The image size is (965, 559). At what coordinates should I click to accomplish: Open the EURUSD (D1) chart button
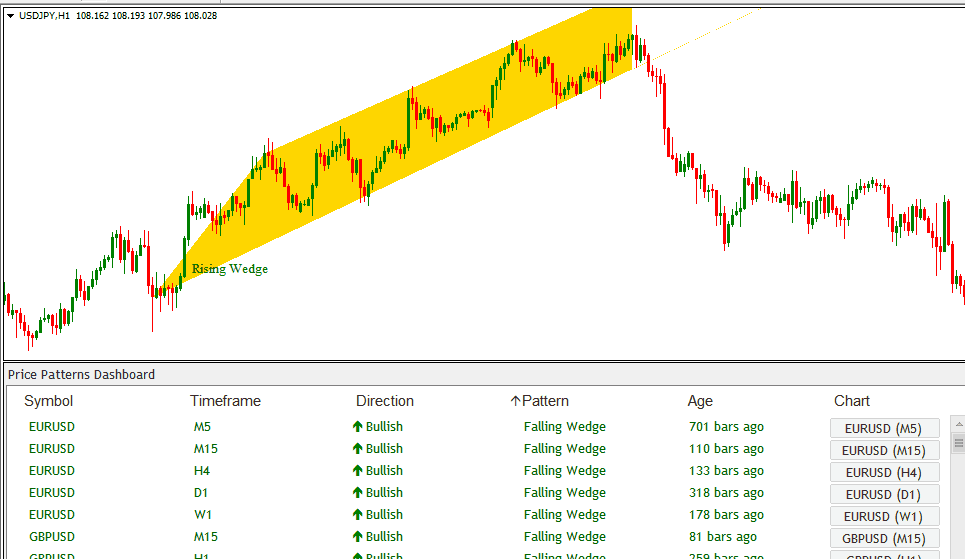point(884,494)
